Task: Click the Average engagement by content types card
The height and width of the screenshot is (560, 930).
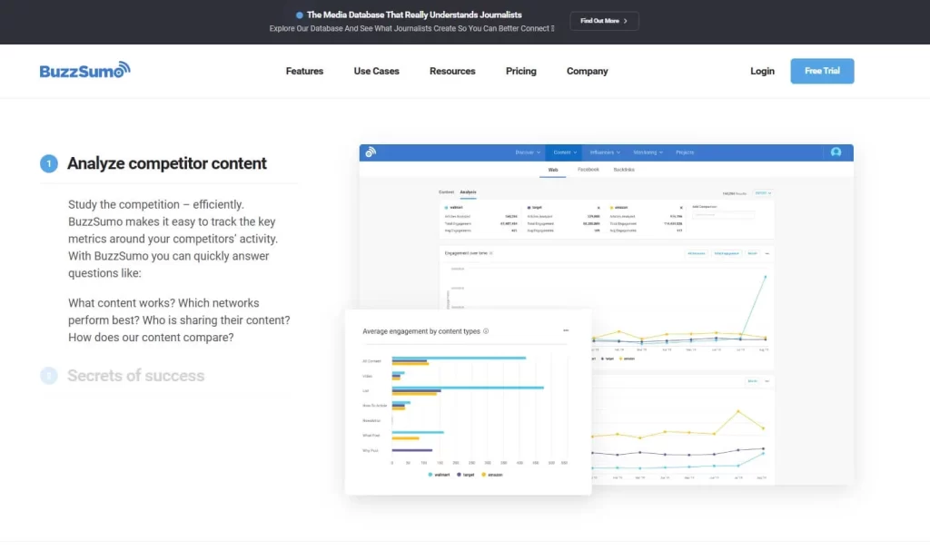Action: click(468, 402)
